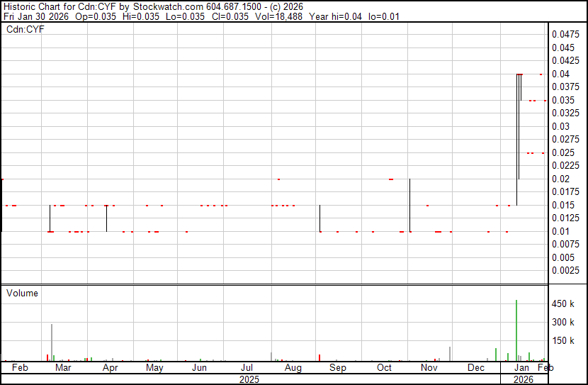Click the 2025 year label
The height and width of the screenshot is (385, 588).
[249, 379]
